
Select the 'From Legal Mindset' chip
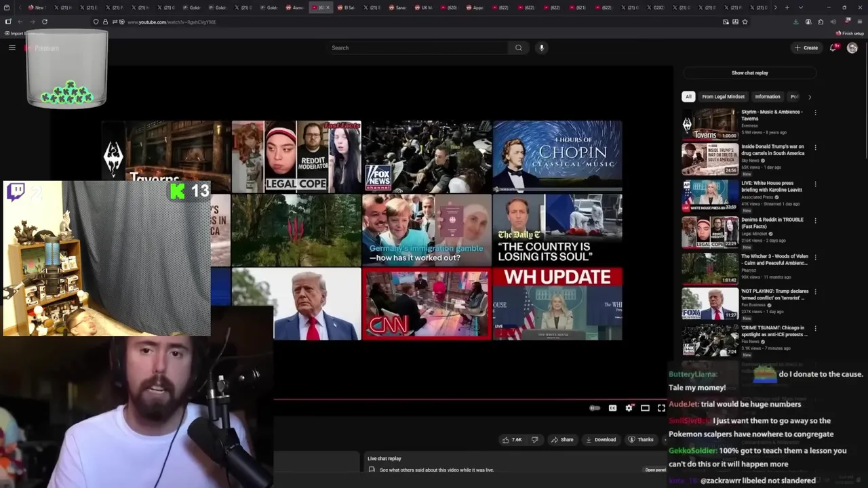(x=723, y=96)
